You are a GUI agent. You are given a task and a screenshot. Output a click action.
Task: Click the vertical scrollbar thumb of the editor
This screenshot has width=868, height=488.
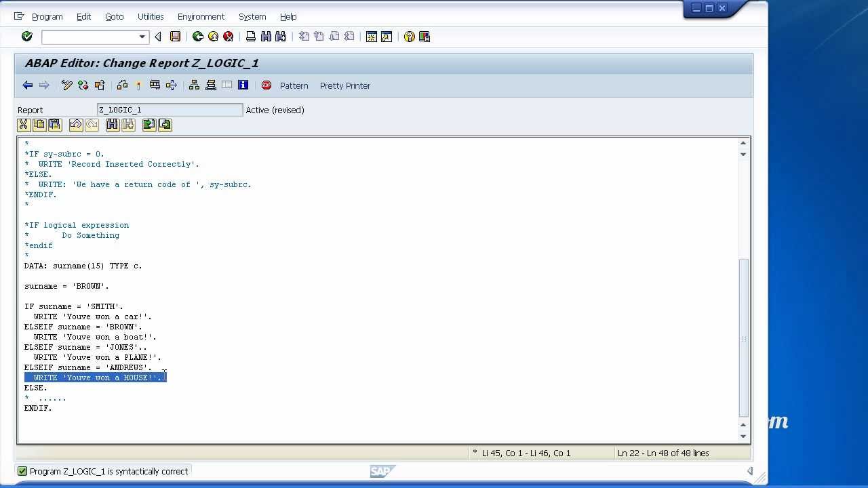(743, 337)
